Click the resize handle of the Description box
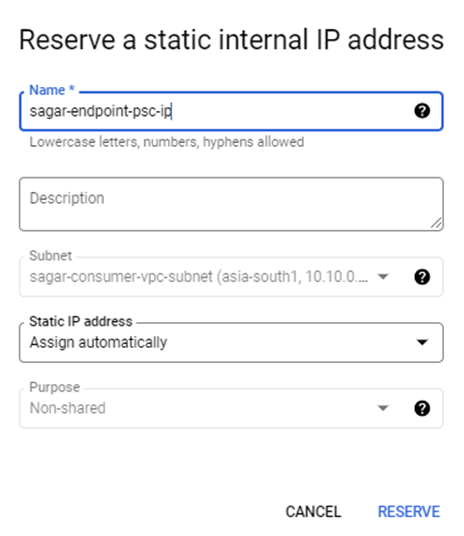The image size is (464, 536). click(436, 223)
